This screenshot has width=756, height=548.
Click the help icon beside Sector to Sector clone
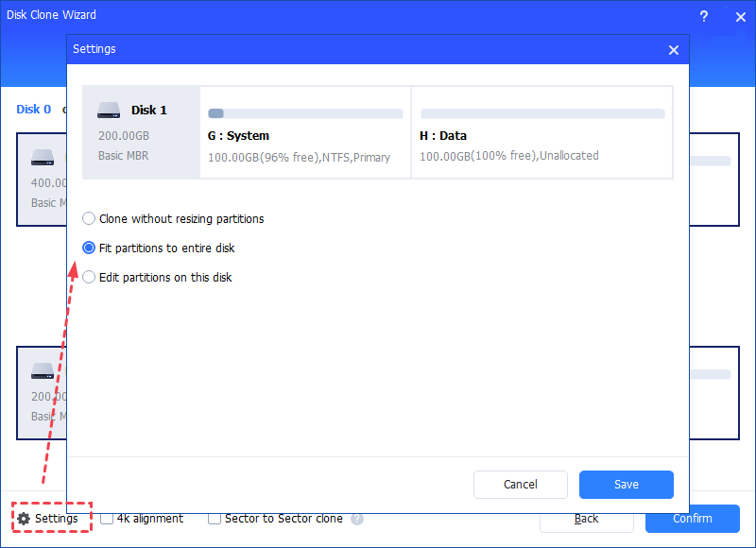click(357, 519)
